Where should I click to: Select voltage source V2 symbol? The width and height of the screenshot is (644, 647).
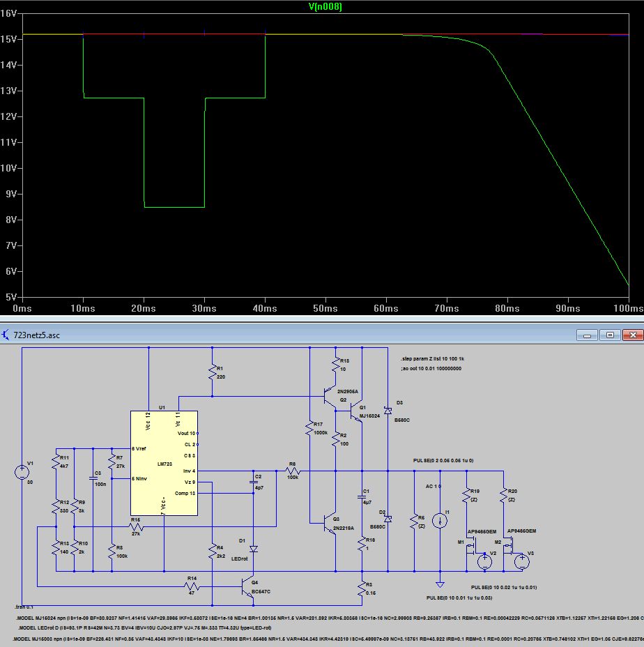pyautogui.click(x=485, y=561)
